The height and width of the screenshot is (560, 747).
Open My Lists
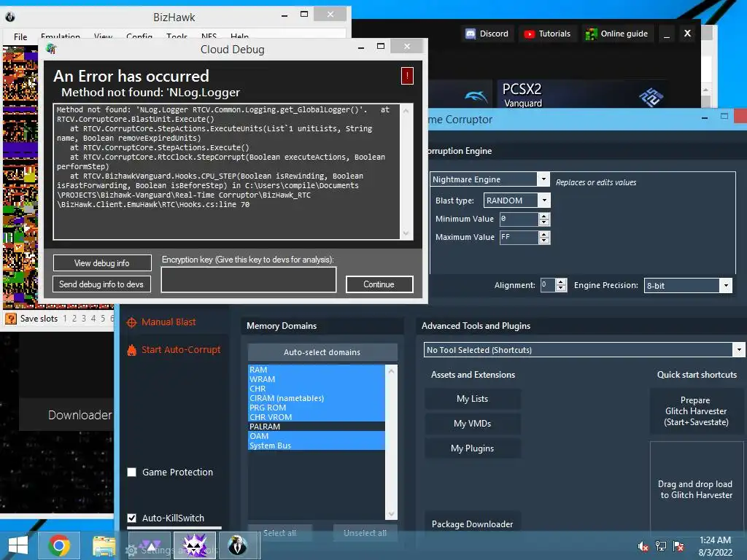[x=472, y=399]
